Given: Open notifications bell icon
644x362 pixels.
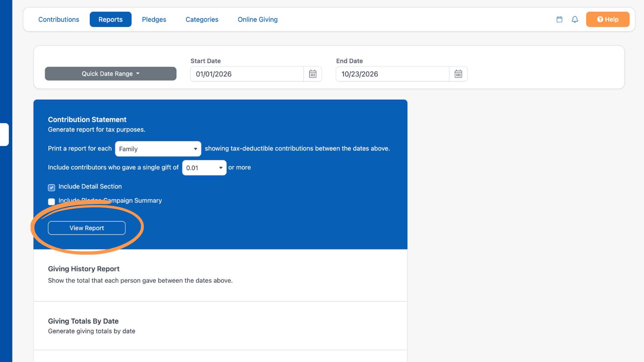Looking at the screenshot, I should click(x=575, y=19).
